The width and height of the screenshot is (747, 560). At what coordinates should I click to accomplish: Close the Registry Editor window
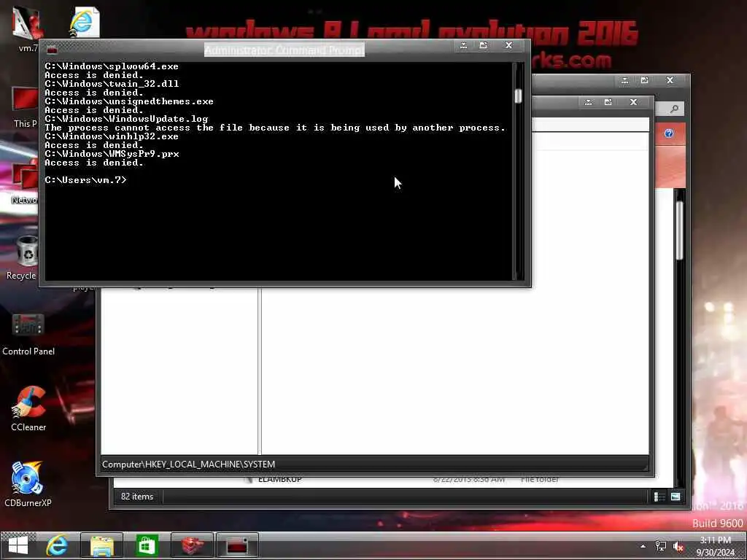[x=634, y=102]
